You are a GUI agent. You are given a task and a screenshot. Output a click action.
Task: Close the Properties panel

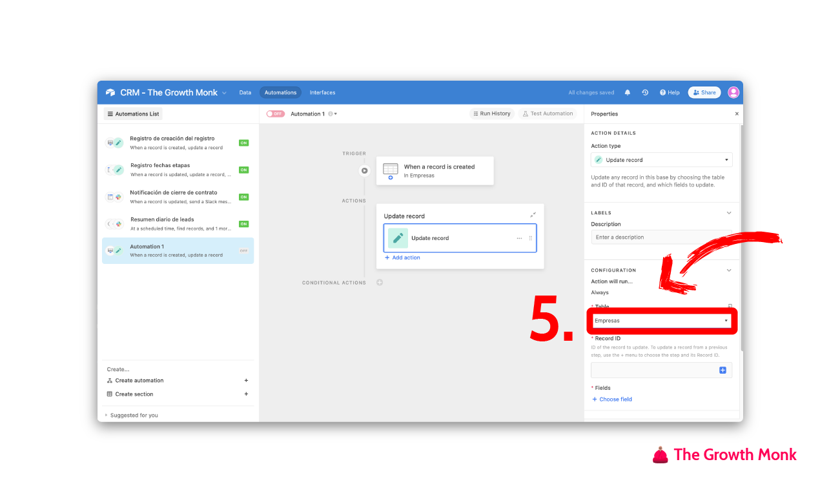coord(737,114)
